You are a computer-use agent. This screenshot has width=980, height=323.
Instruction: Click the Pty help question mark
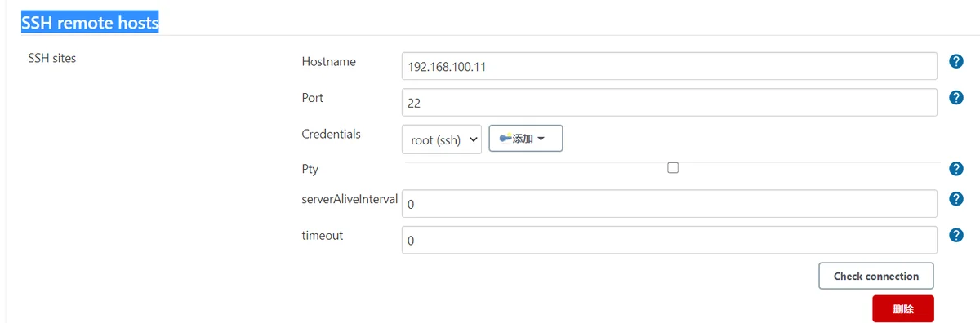point(956,169)
